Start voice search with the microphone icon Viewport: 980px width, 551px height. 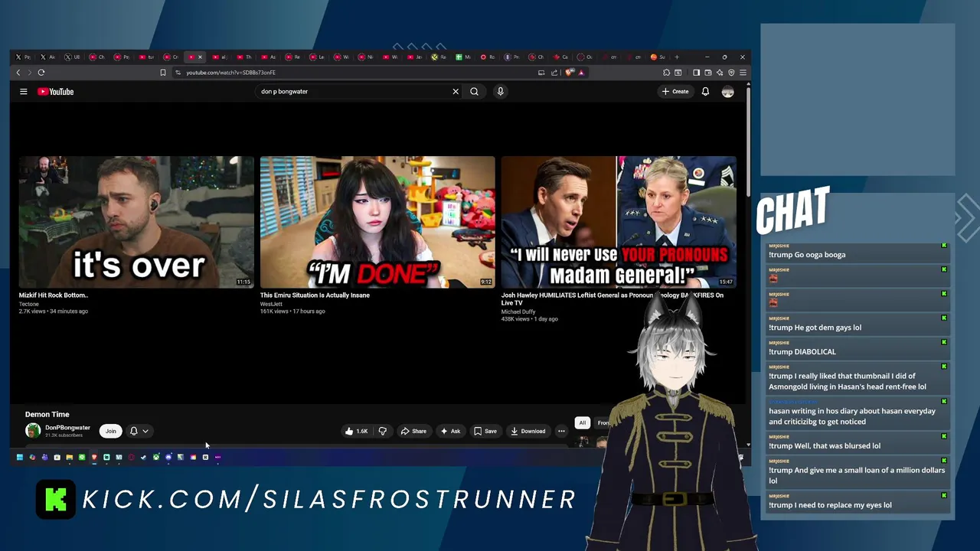pyautogui.click(x=500, y=92)
